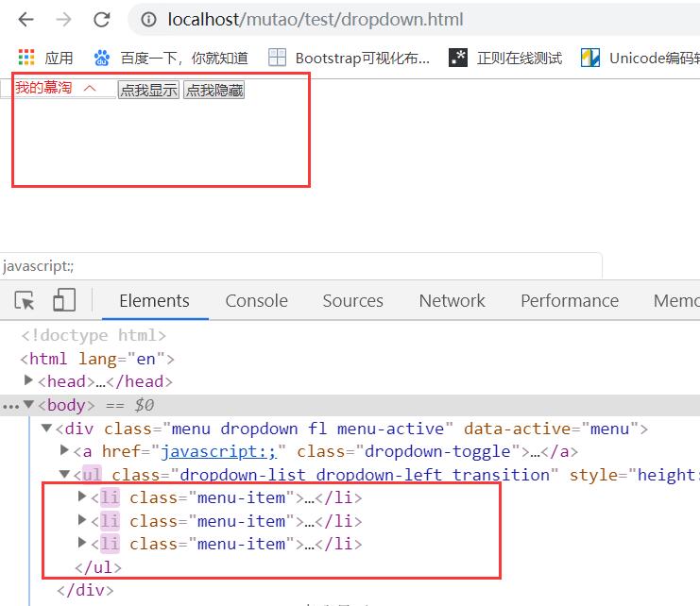Screen dimensions: 700x606
Task: Click the Unicode编码 bookmark icon
Action: click(590, 58)
